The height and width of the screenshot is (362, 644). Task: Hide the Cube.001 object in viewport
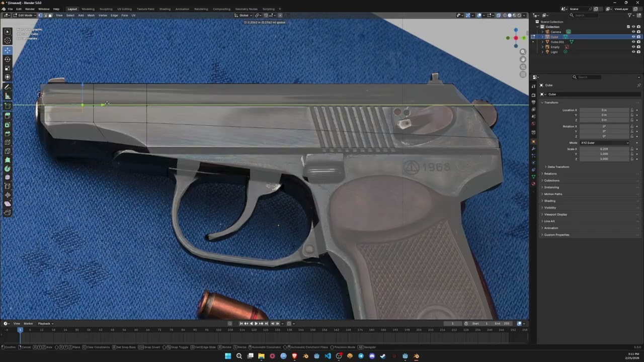tap(633, 42)
